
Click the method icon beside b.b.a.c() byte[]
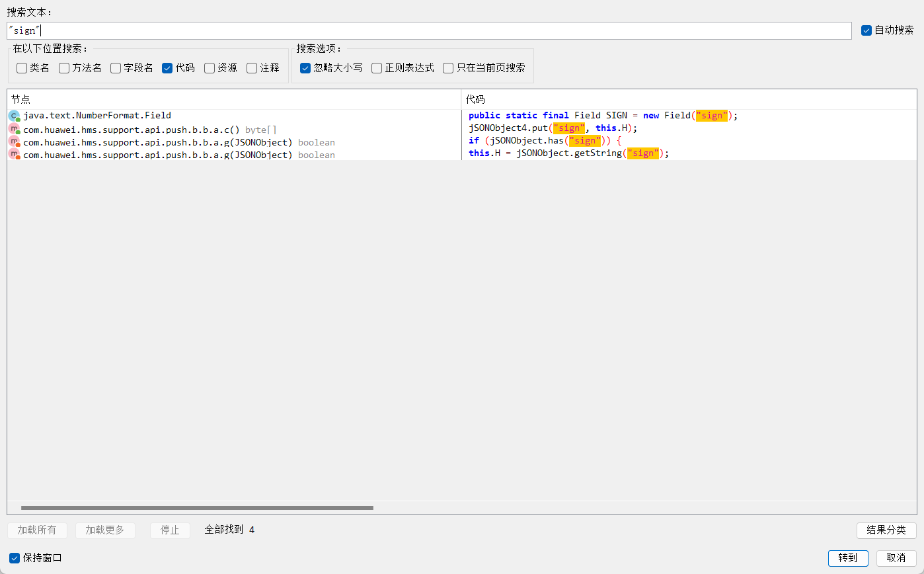point(14,129)
